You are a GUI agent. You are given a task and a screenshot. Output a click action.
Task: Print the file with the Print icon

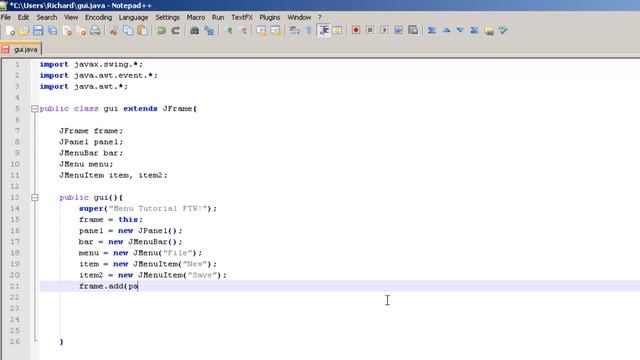(95, 31)
